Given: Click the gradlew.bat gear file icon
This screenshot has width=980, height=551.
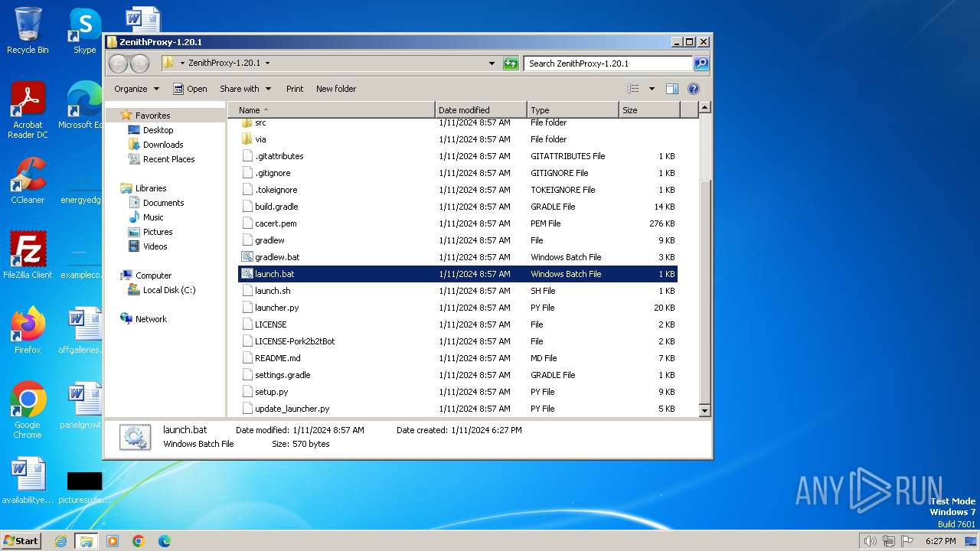Looking at the screenshot, I should pos(247,257).
